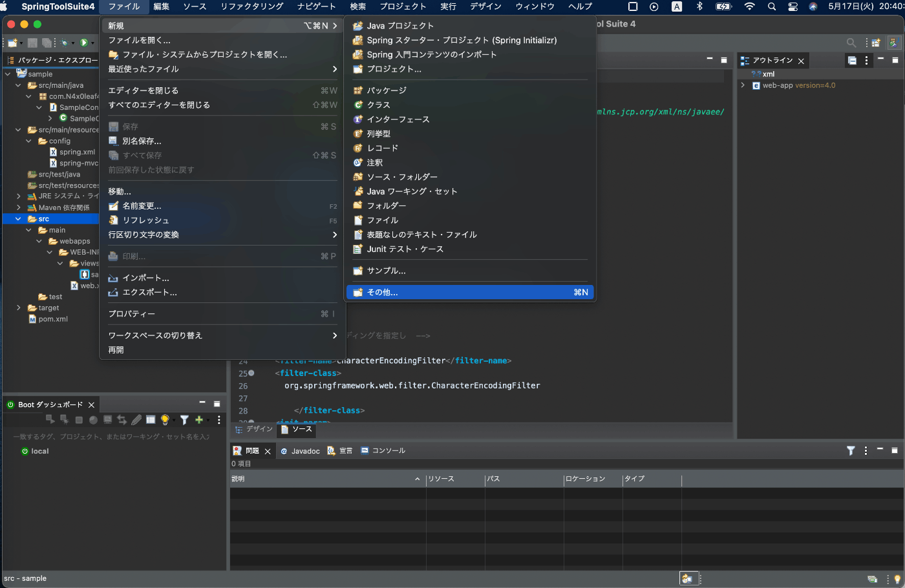Click the pencil edit icon in Boot dashboard
This screenshot has width=905, height=588.
coord(136,419)
